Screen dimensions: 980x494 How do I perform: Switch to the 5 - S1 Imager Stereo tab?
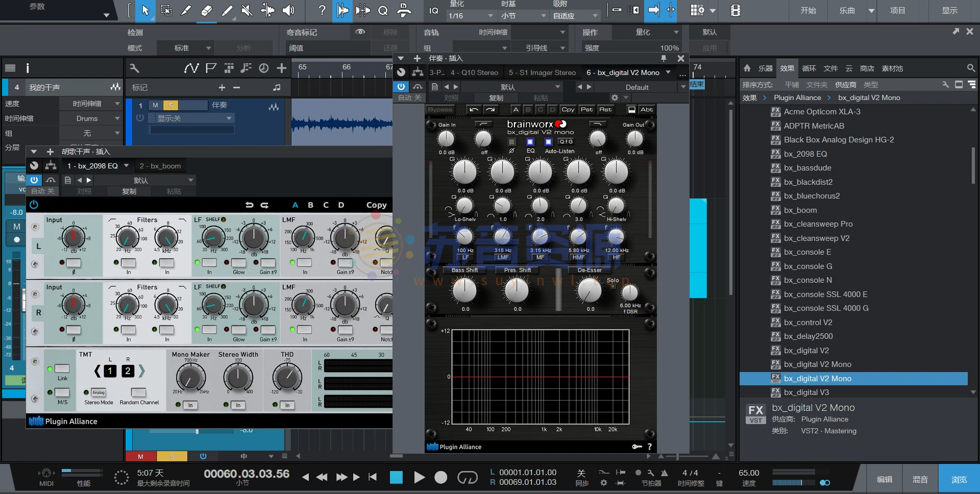click(542, 72)
